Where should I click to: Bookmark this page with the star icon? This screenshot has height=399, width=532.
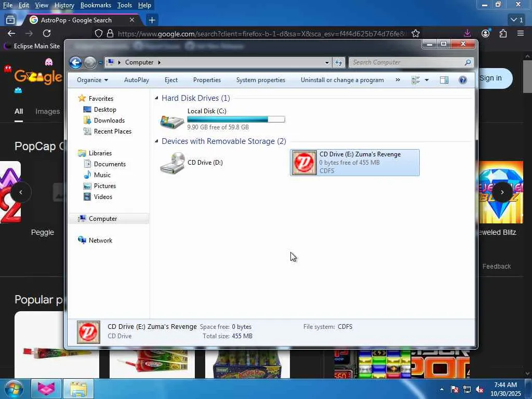coord(416,33)
